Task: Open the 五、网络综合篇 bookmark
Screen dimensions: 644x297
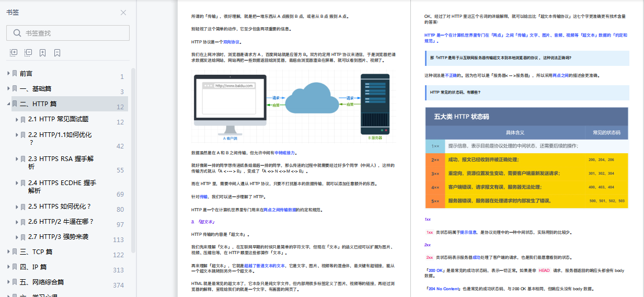Action: pos(42,282)
